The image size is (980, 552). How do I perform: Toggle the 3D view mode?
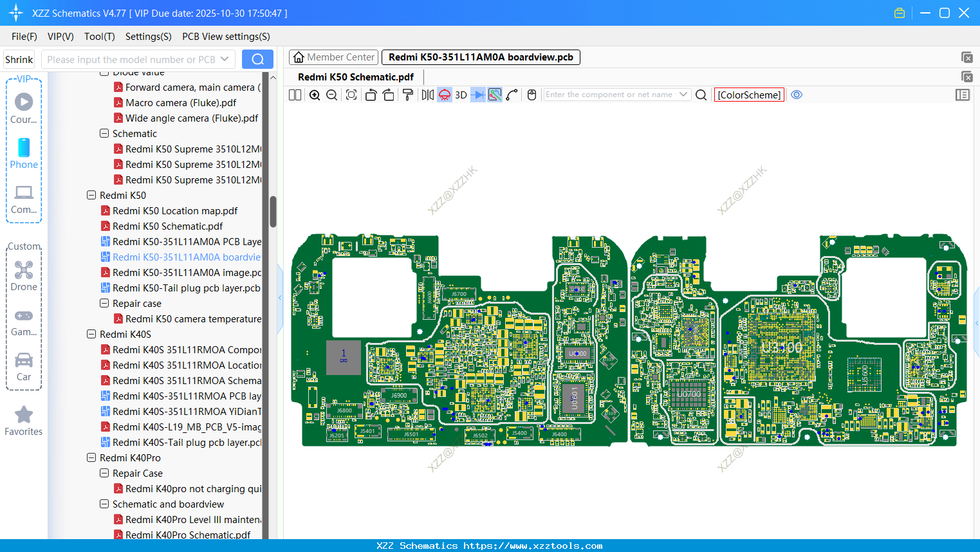coord(461,95)
